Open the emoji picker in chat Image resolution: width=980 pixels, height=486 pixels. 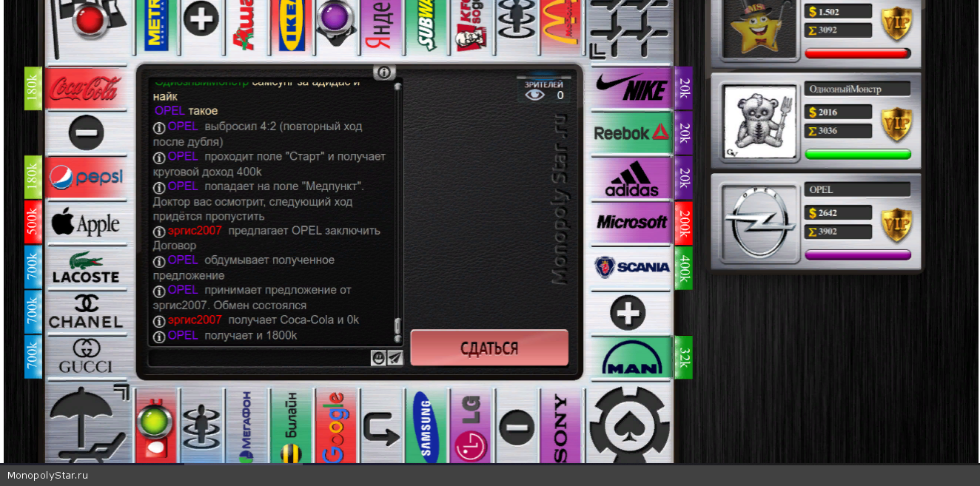point(378,358)
